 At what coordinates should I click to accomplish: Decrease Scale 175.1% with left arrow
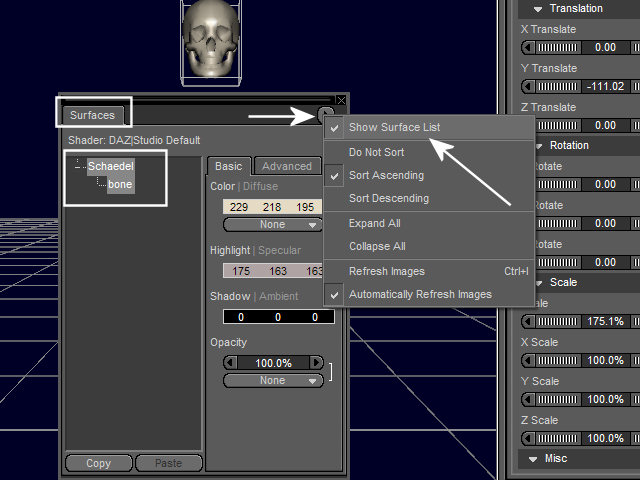coord(529,322)
